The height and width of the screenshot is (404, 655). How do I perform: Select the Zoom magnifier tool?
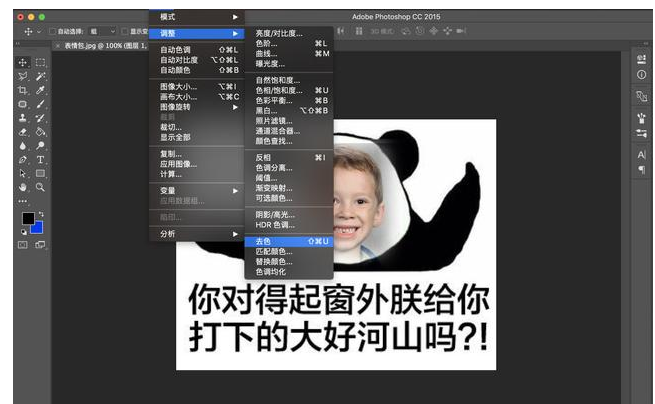40,187
